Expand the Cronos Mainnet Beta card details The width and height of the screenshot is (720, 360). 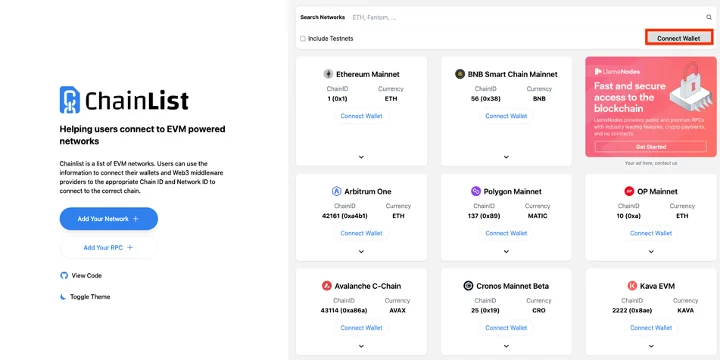point(506,346)
